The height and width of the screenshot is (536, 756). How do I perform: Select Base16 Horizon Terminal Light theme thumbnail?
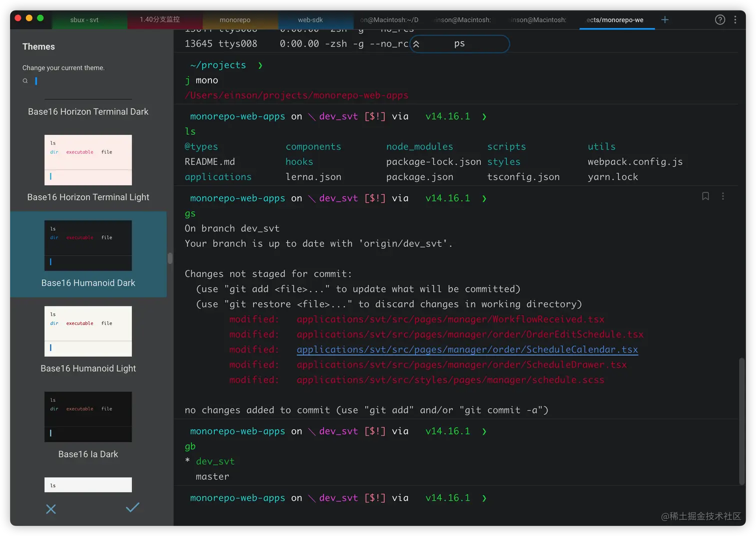pyautogui.click(x=88, y=160)
